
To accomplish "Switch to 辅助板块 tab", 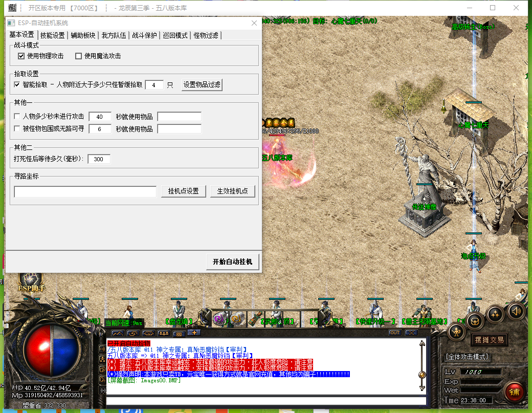I will coord(83,35).
